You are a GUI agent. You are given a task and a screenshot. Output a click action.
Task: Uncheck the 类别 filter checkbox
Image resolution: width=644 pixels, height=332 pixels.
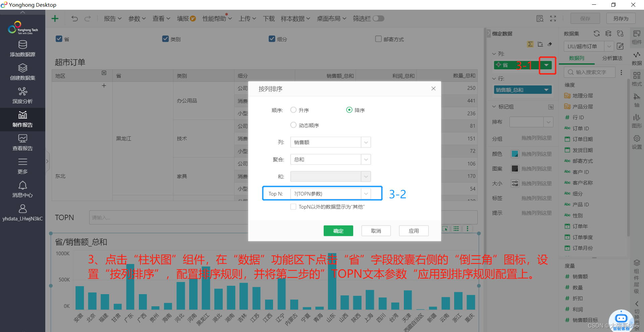tap(165, 39)
